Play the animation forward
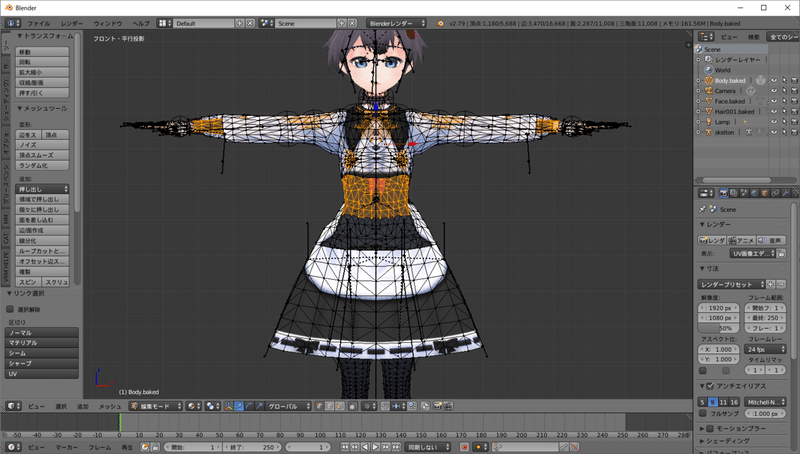Image resolution: width=800 pixels, height=454 pixels. coord(376,447)
